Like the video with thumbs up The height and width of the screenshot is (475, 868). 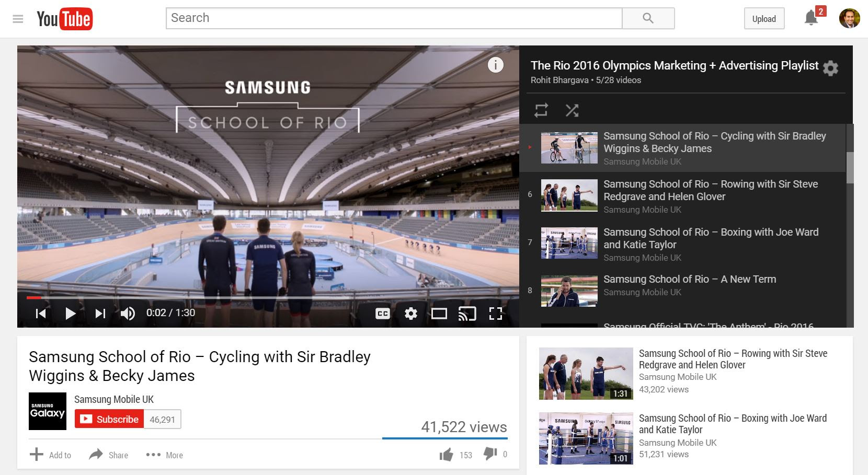coord(446,455)
